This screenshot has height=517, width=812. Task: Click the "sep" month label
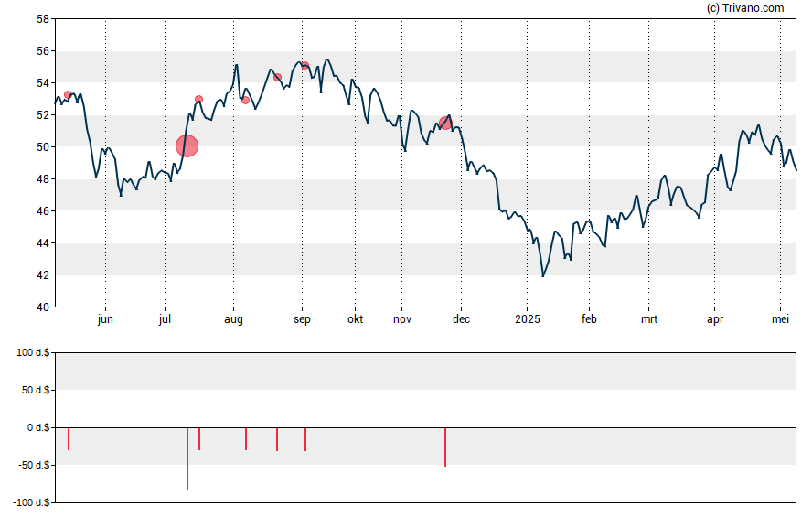tap(302, 319)
